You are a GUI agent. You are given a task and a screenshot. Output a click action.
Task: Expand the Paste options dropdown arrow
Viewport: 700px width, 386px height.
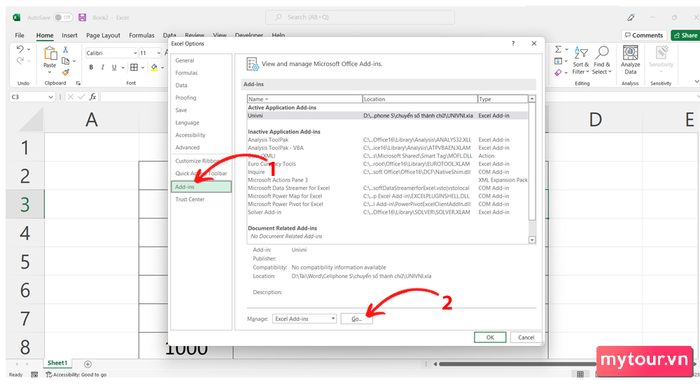[50, 72]
